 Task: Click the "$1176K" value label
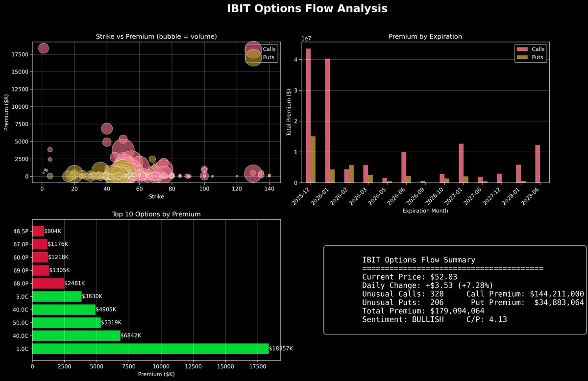58,244
